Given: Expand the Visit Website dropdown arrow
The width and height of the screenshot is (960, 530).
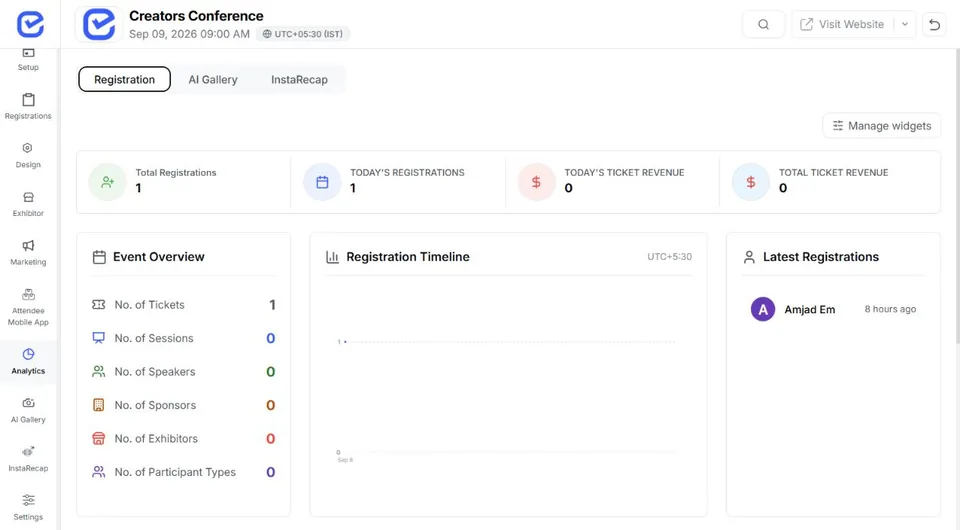Looking at the screenshot, I should click(904, 24).
